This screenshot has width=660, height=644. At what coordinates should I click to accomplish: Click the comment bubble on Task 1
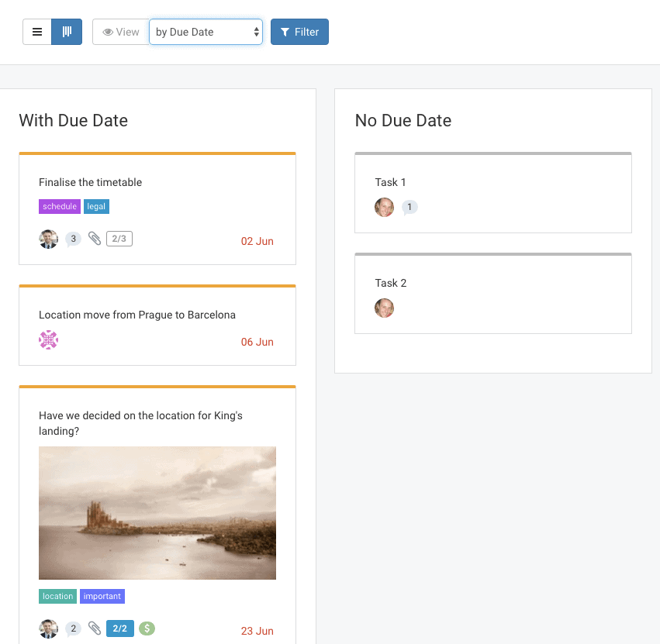409,207
